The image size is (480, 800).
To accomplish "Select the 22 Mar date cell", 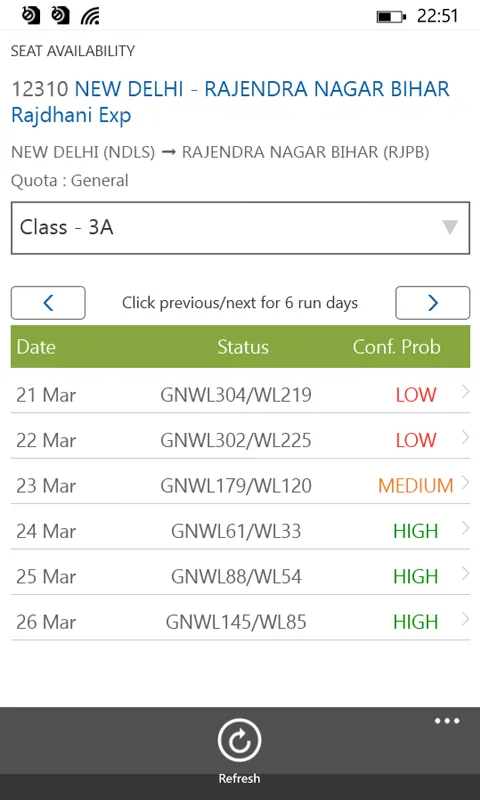I will pyautogui.click(x=46, y=440).
